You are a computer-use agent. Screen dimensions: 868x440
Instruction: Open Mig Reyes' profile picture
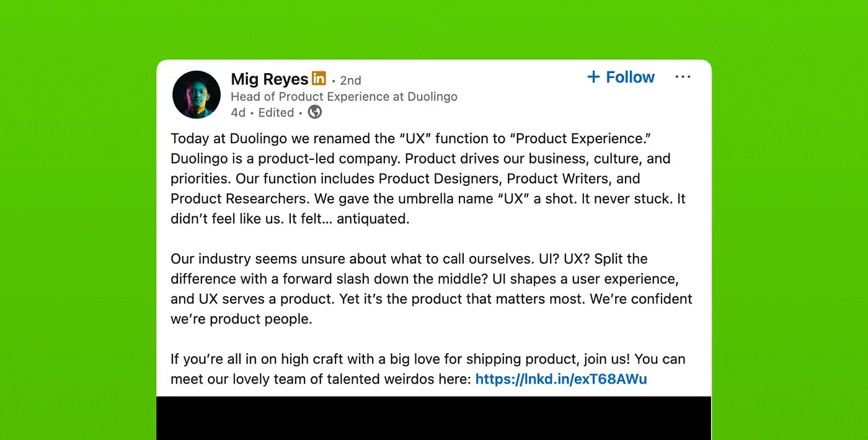pyautogui.click(x=197, y=95)
